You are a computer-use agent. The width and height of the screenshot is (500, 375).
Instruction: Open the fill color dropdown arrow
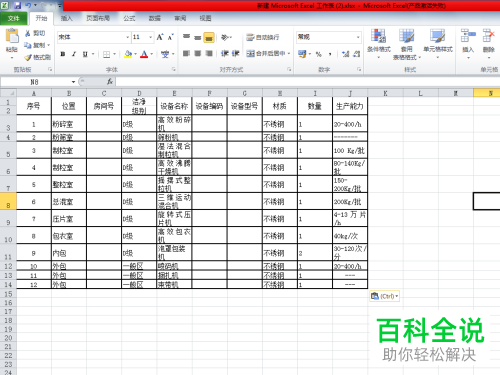136,54
